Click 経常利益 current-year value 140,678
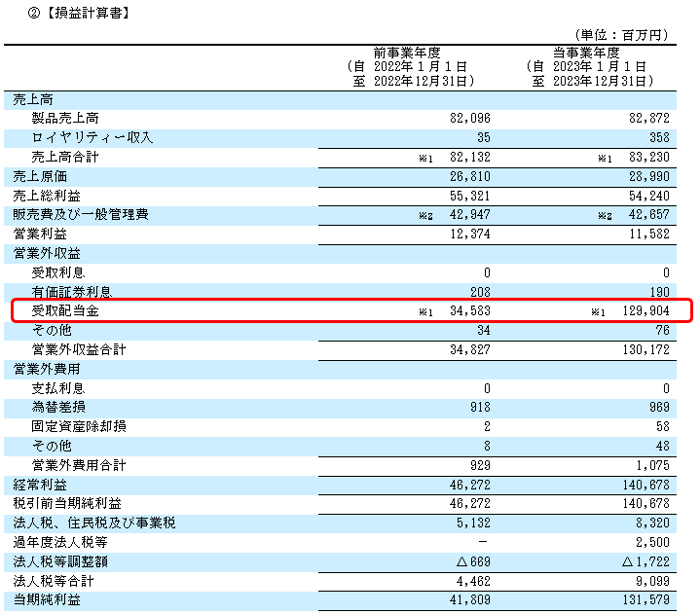 [645, 485]
